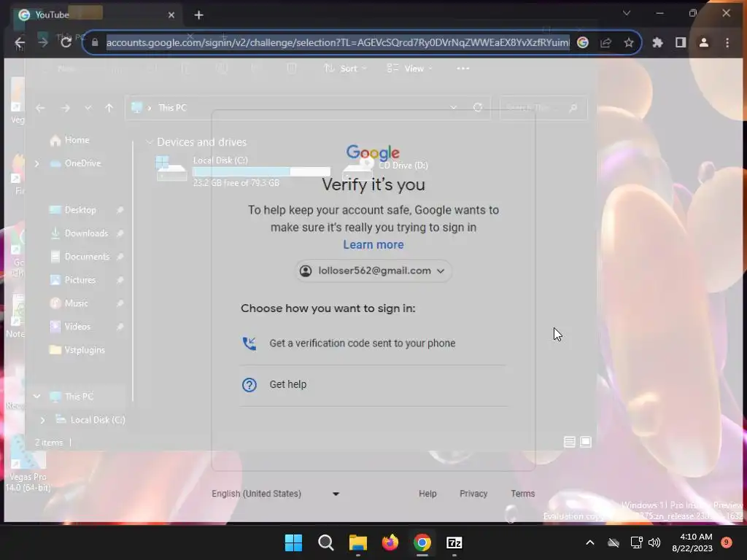This screenshot has width=747, height=560.
Task: Open taskbar Search magnifier
Action: [x=326, y=542]
